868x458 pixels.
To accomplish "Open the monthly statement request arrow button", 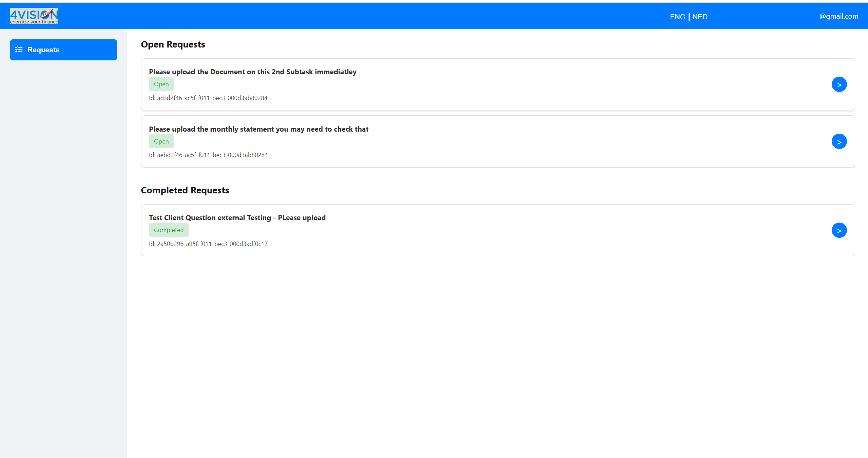I will (x=839, y=141).
